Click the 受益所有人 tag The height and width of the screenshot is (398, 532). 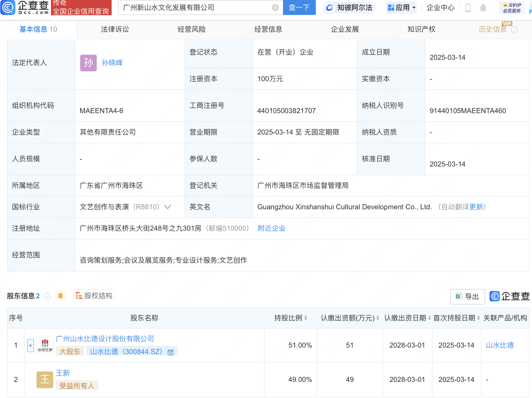coord(77,386)
